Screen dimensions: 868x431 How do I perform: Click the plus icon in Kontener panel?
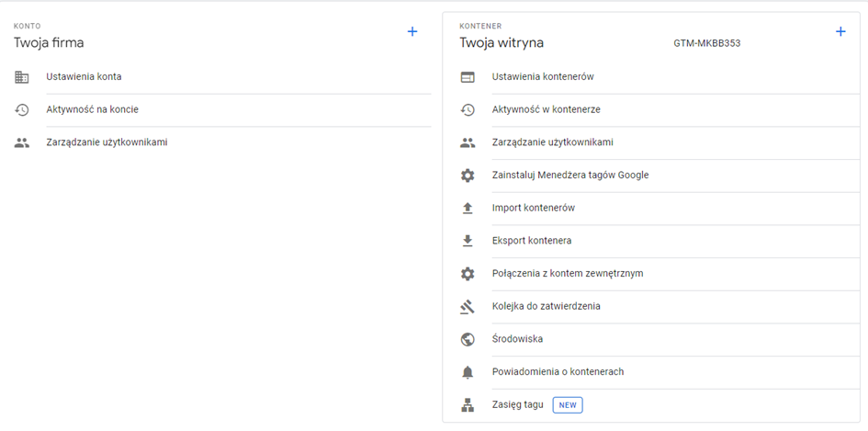click(x=840, y=31)
